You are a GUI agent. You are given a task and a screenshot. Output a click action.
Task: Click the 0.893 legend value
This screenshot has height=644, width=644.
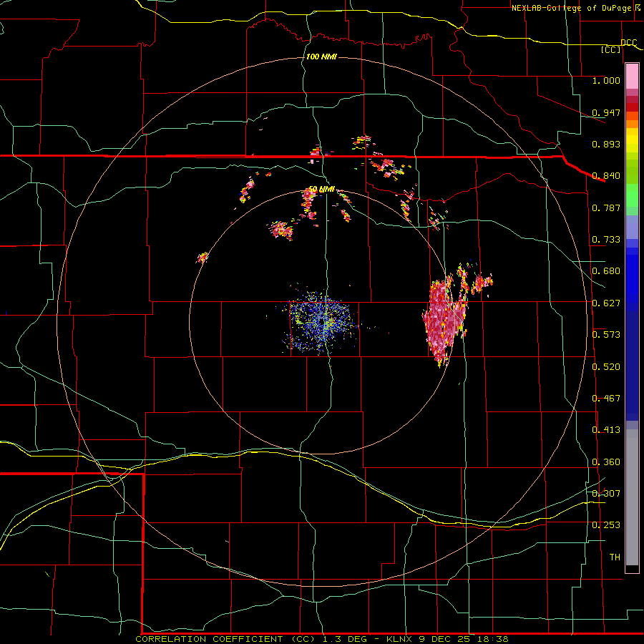[606, 144]
